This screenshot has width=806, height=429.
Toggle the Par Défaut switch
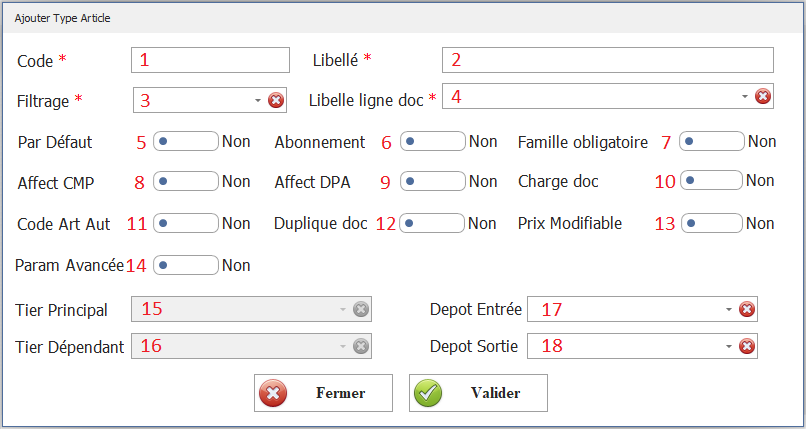click(185, 141)
